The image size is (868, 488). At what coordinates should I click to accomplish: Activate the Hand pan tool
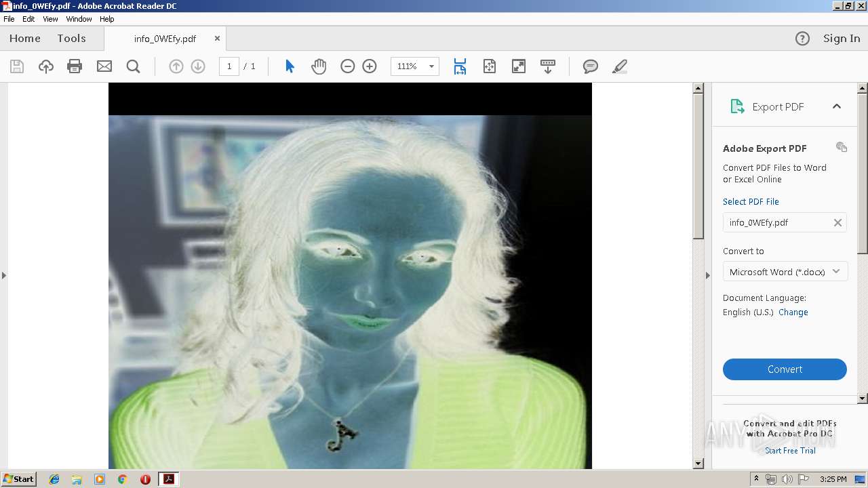319,66
